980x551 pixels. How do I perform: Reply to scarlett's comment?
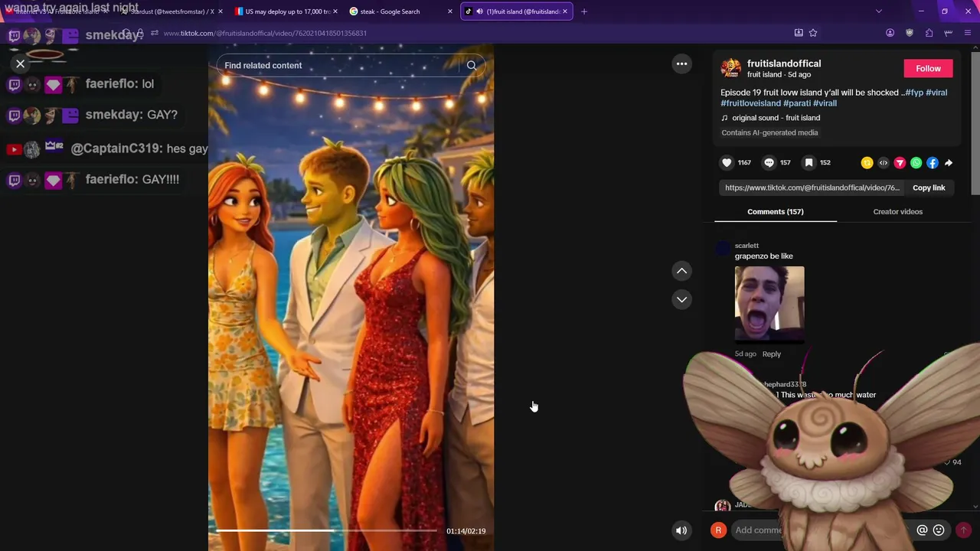tap(771, 354)
